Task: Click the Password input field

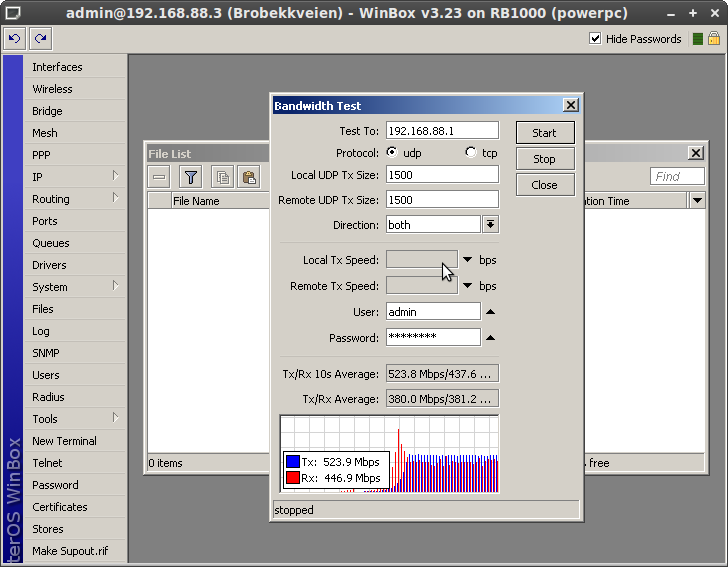Action: 433,337
